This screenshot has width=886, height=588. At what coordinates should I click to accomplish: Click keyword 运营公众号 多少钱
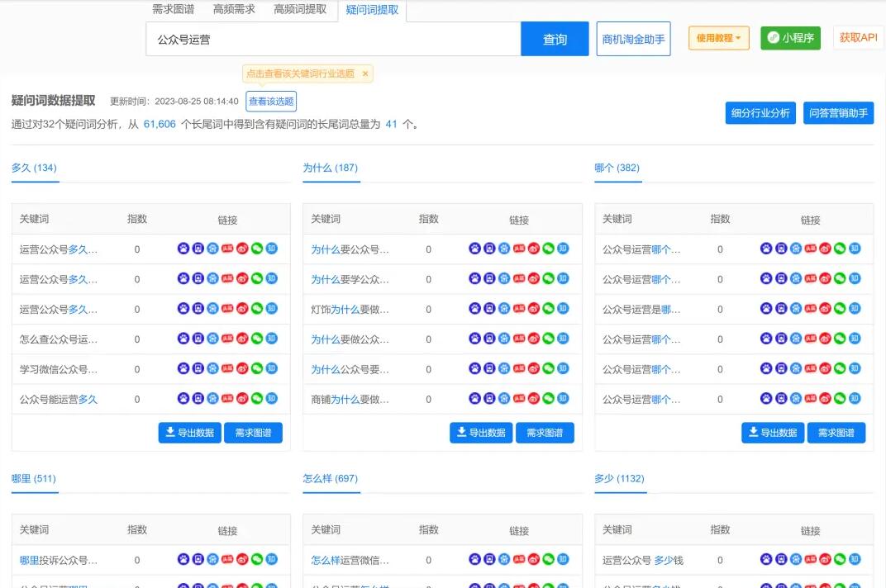click(643, 560)
